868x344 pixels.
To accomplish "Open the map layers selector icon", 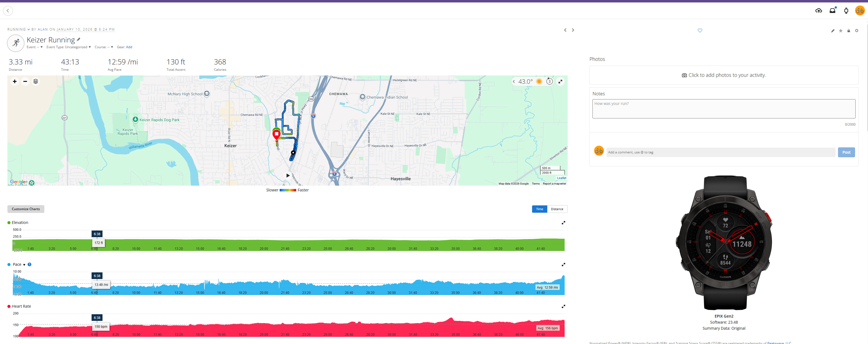I will tap(36, 81).
